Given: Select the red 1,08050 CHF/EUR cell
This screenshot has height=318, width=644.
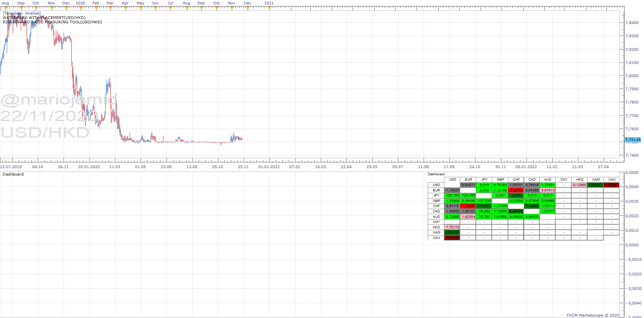Looking at the screenshot, I should click(x=468, y=206).
